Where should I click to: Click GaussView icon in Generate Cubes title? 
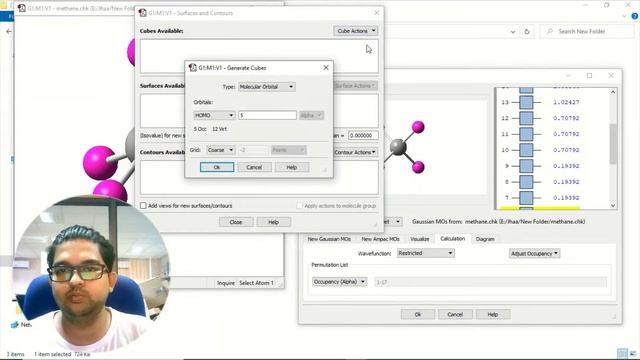point(193,68)
